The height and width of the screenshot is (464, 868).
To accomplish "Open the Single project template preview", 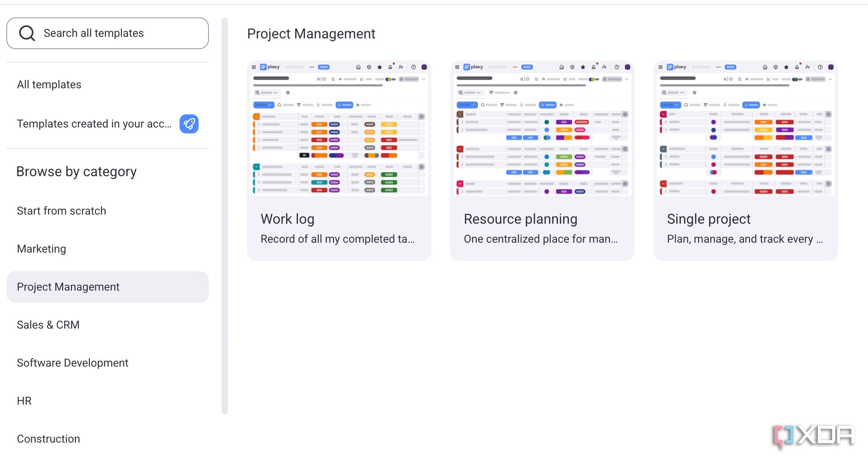I will [746, 129].
